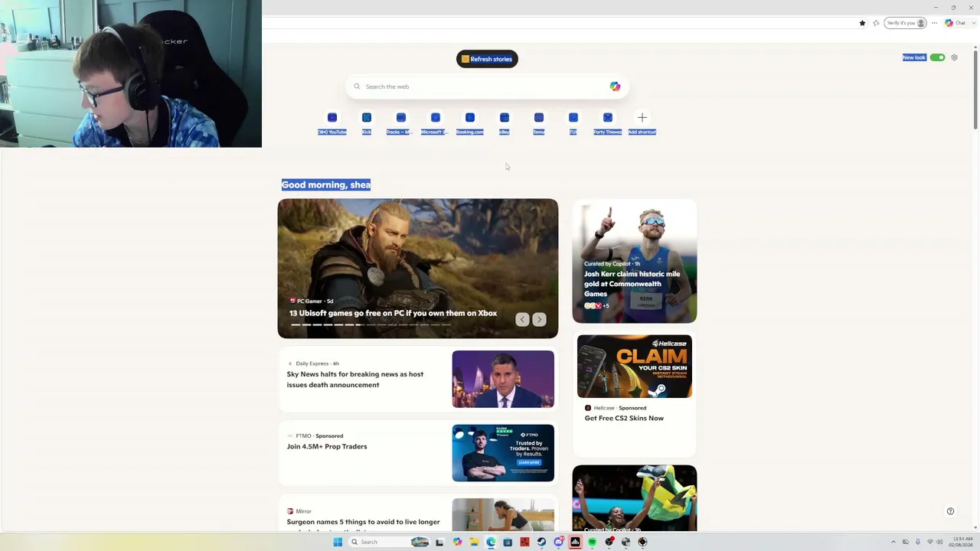This screenshot has height=551, width=980.
Task: Click the volume icon in the system tray
Action: (x=939, y=542)
